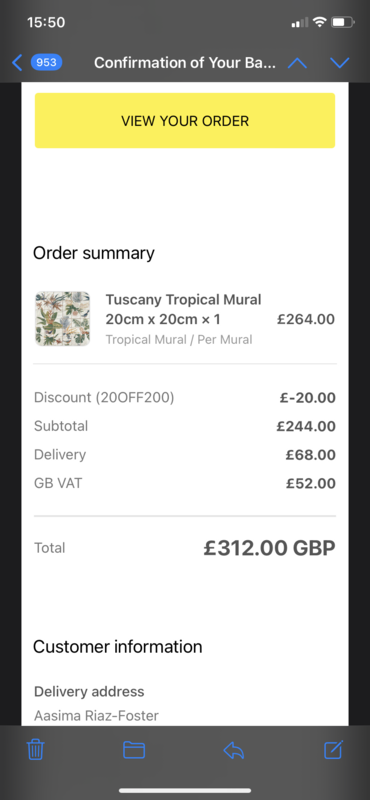The image size is (370, 800).
Task: Select the Discount (20OFF200) code text
Action: pos(104,397)
